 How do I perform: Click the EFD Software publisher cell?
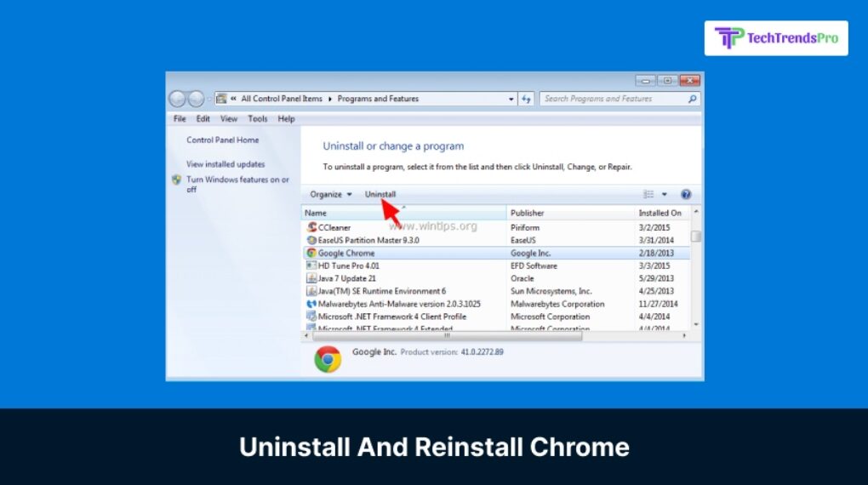[534, 265]
